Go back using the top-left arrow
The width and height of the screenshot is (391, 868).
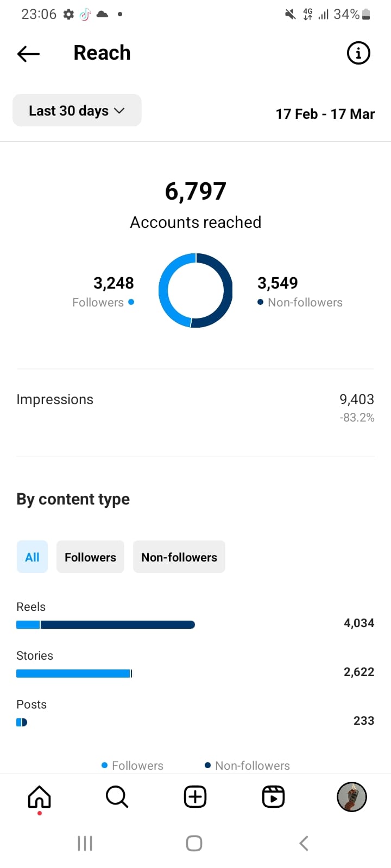click(x=28, y=53)
